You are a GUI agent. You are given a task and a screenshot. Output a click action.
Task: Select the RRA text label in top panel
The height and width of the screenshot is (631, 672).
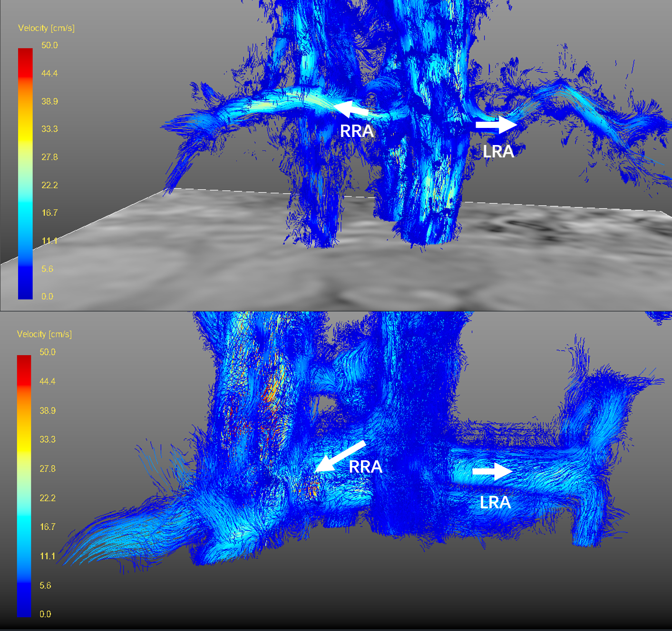pyautogui.click(x=357, y=131)
